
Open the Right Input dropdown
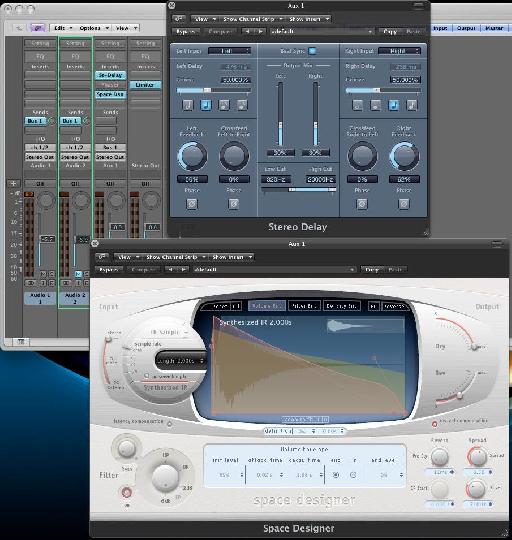coord(399,51)
